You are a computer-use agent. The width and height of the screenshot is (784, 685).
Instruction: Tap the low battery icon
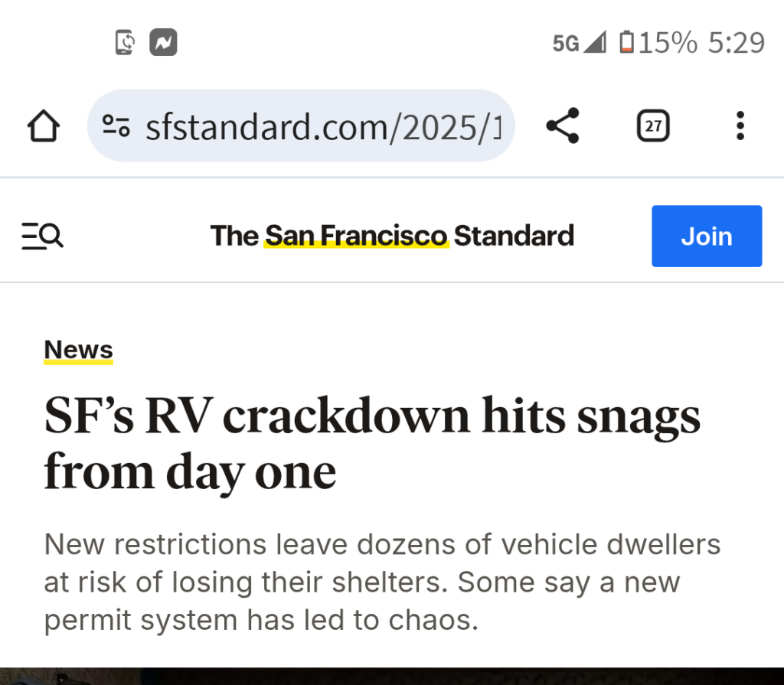(626, 42)
